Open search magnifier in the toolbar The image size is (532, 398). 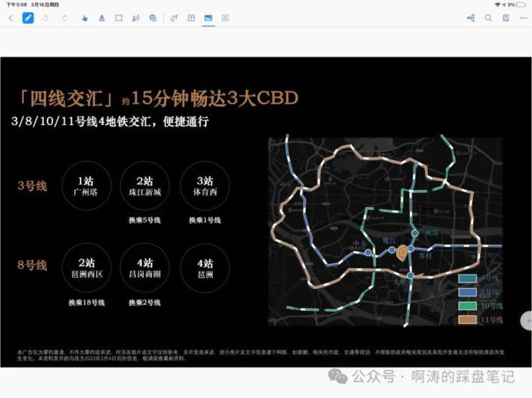(488, 17)
